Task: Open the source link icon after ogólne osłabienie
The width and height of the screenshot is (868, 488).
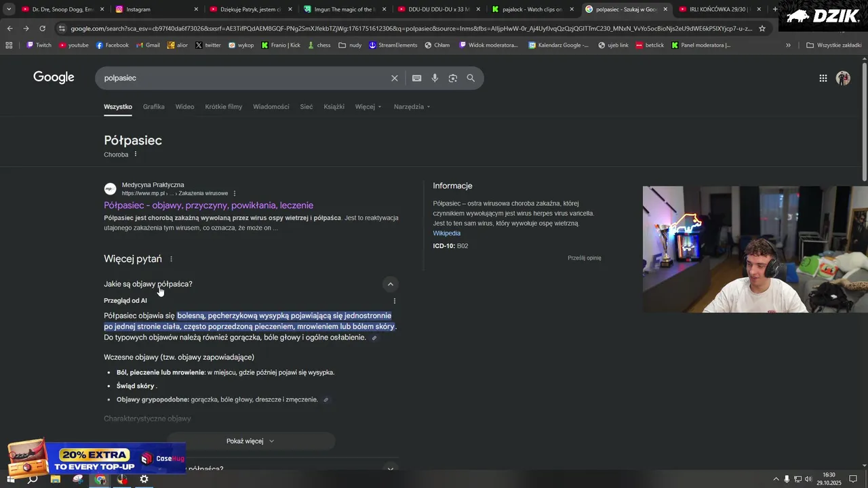Action: [374, 338]
